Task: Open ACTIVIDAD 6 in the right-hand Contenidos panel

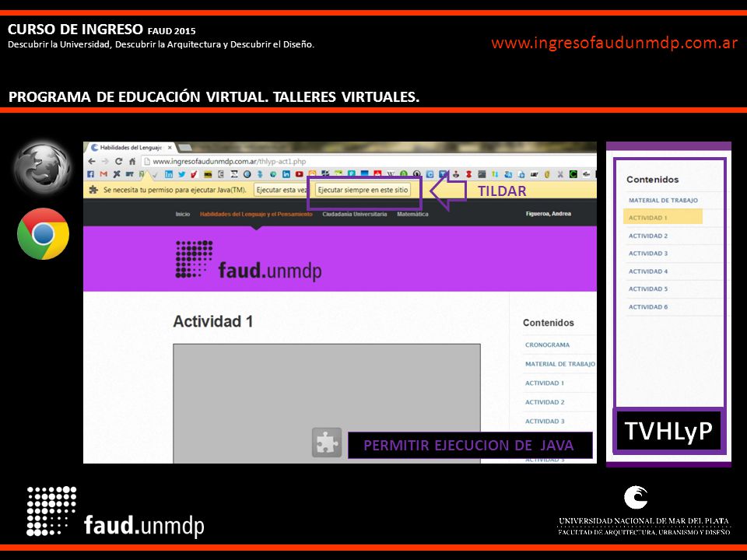Action: (648, 307)
